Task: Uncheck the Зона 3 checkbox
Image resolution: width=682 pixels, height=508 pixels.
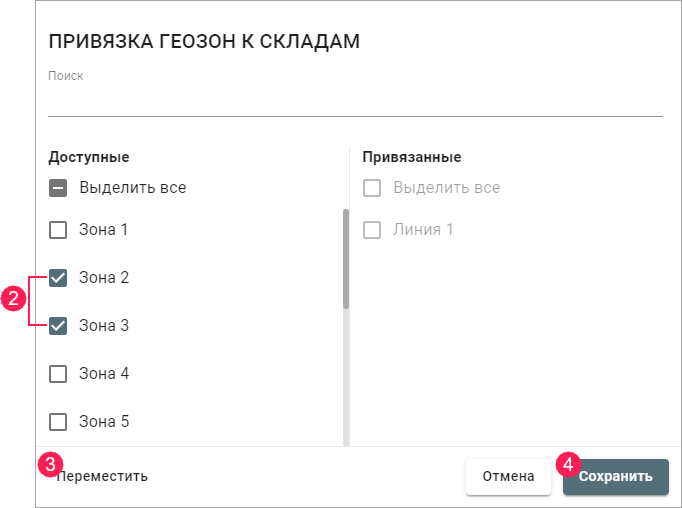Action: [58, 326]
